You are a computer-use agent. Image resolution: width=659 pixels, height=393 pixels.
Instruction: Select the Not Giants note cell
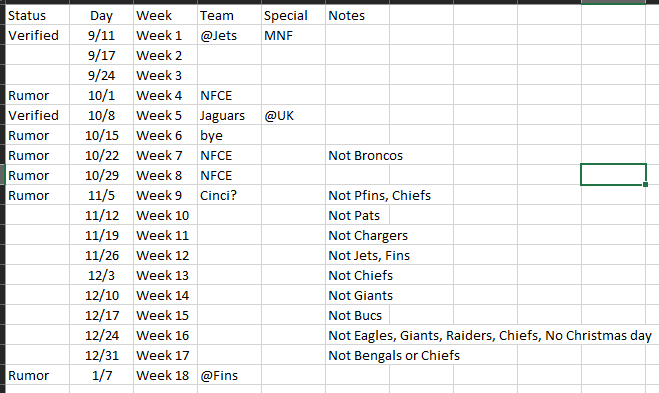[x=357, y=295]
